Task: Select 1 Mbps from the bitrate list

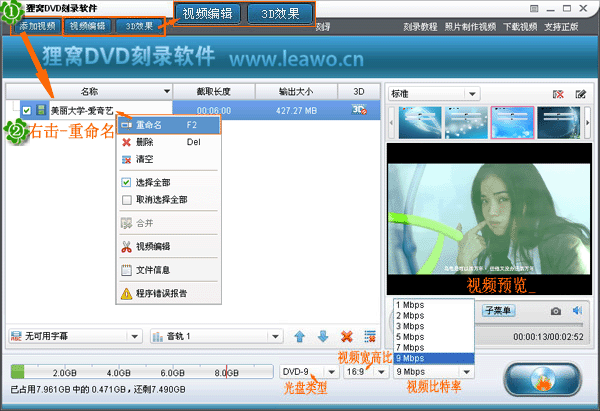Action: 434,305
